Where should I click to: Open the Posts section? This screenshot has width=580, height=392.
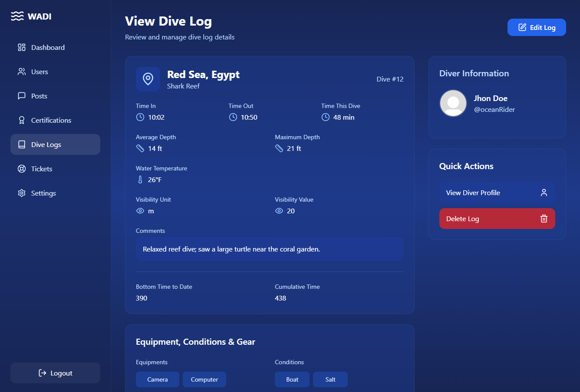click(x=39, y=96)
